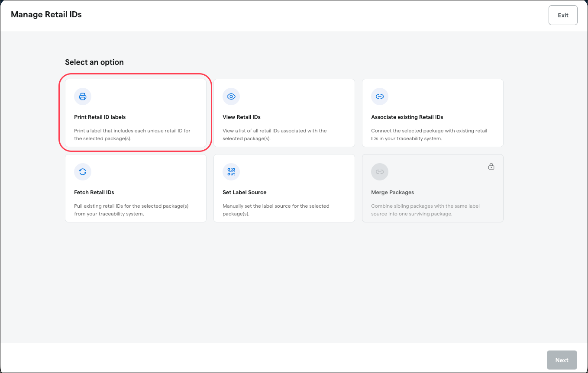Click the lock icon on Merge Packages card
The width and height of the screenshot is (588, 373).
coord(491,167)
